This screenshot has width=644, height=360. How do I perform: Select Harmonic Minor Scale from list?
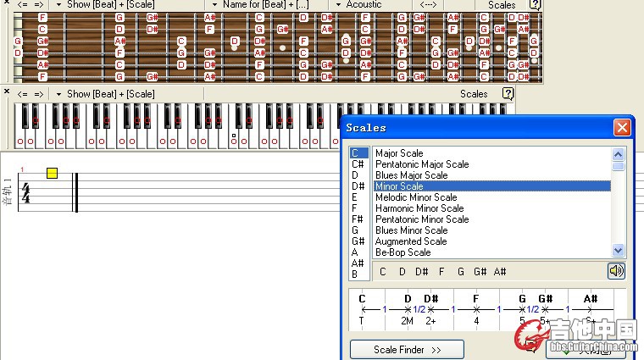point(419,208)
